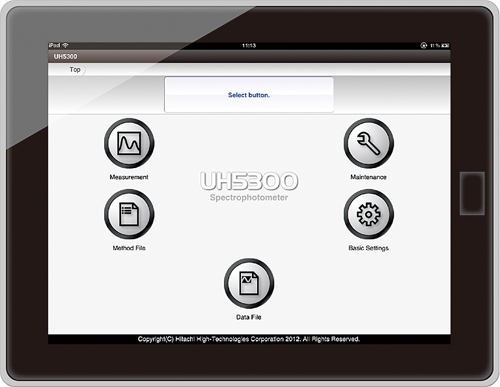Select the Top breadcrumb item
Image resolution: width=500 pixels, height=387 pixels.
tap(75, 69)
